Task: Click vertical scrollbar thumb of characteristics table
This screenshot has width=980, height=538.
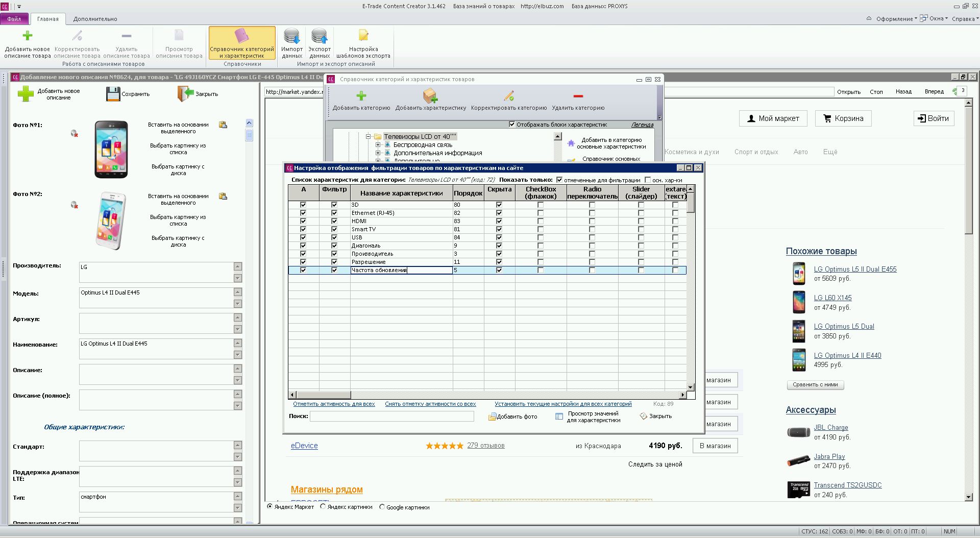Action: click(691, 202)
